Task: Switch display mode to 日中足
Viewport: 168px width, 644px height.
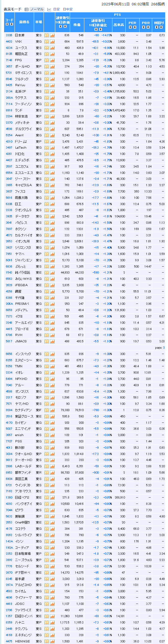Action: click(68, 9)
